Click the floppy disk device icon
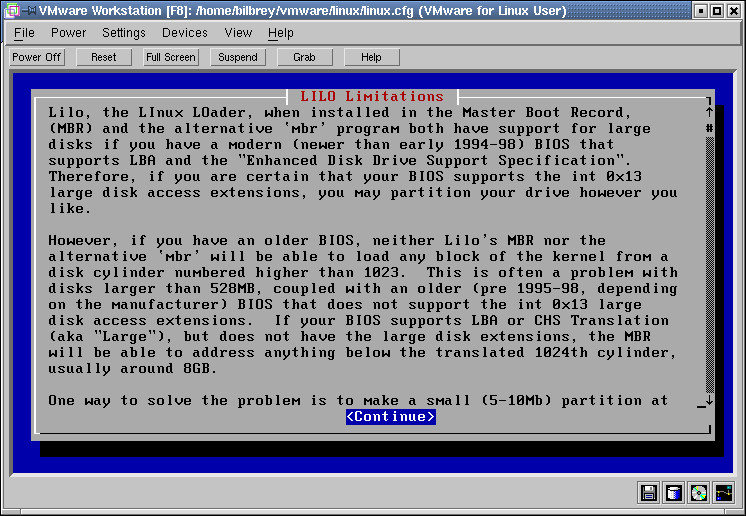Screen dimensions: 746x516 (649, 492)
